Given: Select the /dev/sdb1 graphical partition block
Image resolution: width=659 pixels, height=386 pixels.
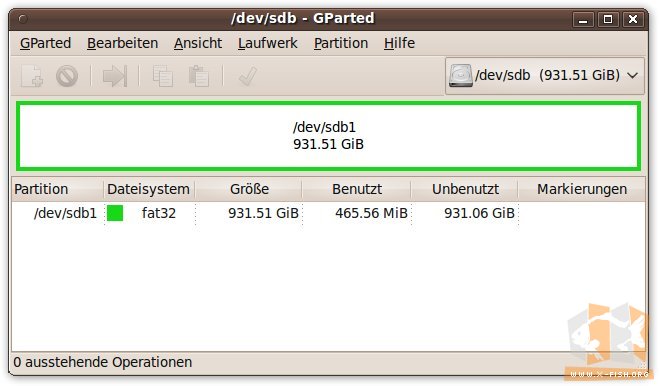Looking at the screenshot, I should pos(328,136).
